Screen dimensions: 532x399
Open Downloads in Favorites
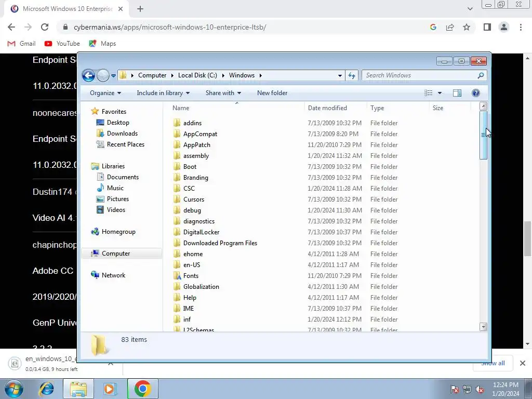click(122, 134)
